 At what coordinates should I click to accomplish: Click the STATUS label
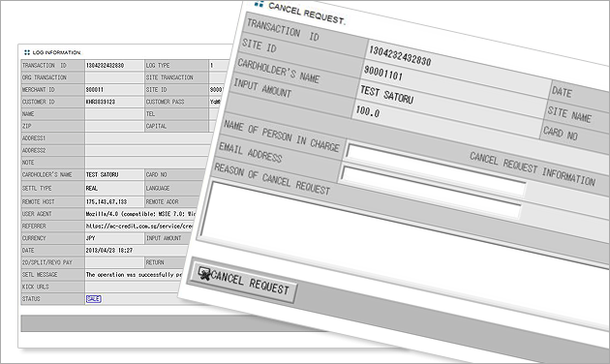tap(31, 299)
